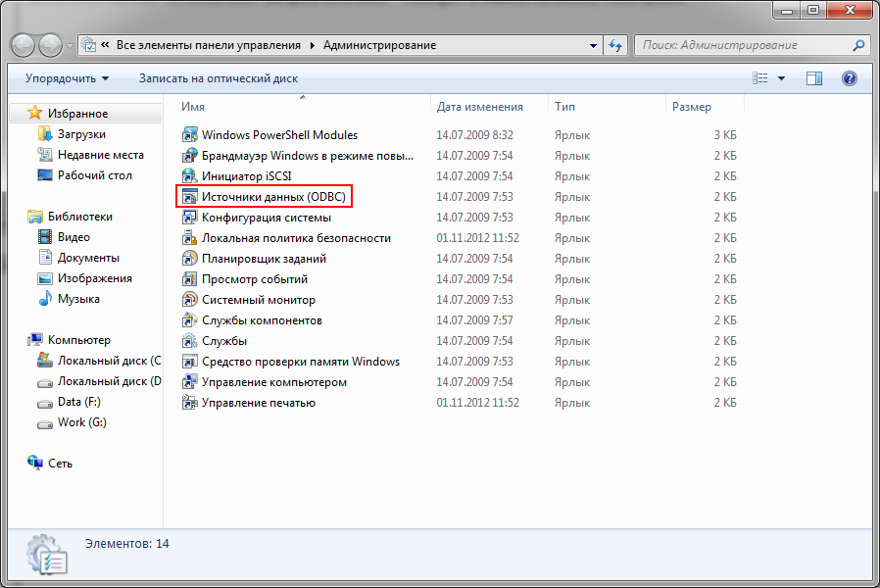Image resolution: width=880 pixels, height=588 pixels.
Task: Open Windows PowerShell Modules shortcut icon
Action: click(190, 134)
